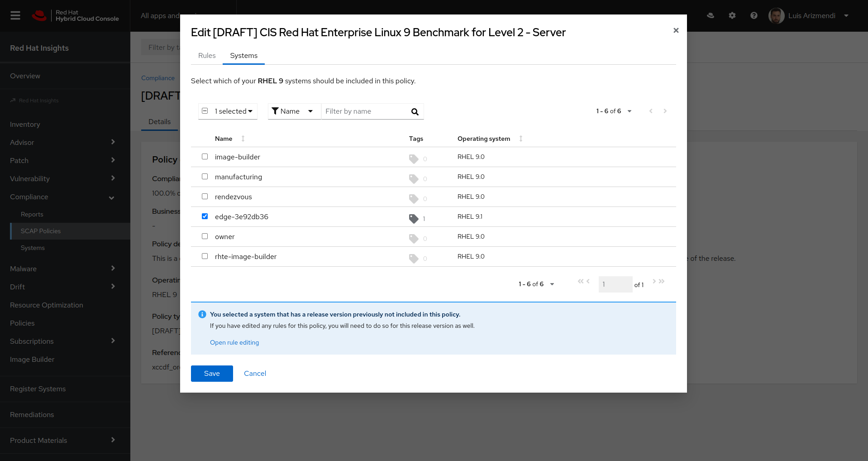Open the hamburger navigation menu

[15, 15]
